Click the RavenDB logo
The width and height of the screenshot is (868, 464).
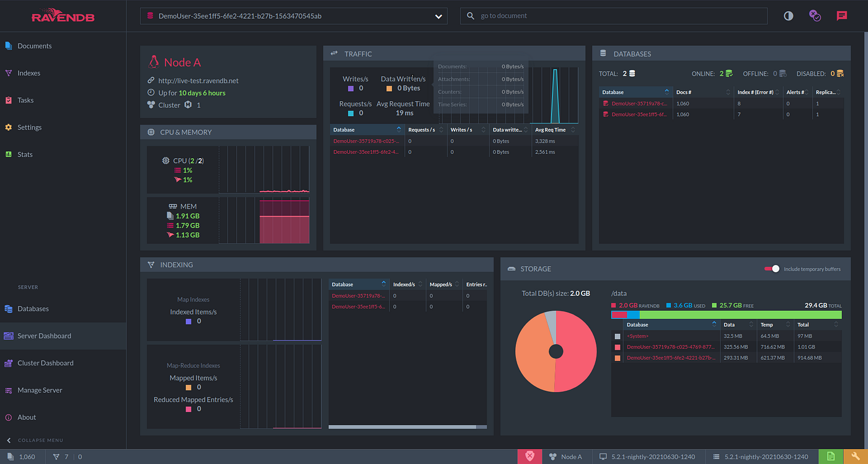62,16
